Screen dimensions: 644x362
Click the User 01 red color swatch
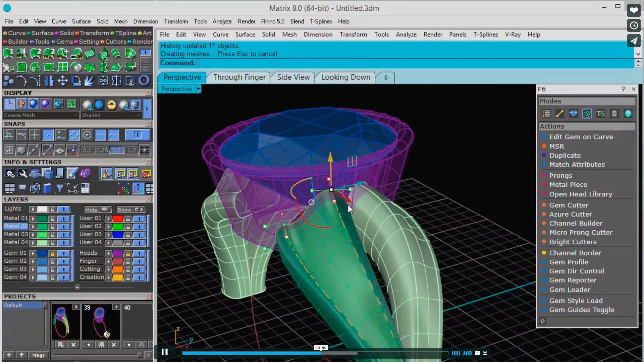118,219
